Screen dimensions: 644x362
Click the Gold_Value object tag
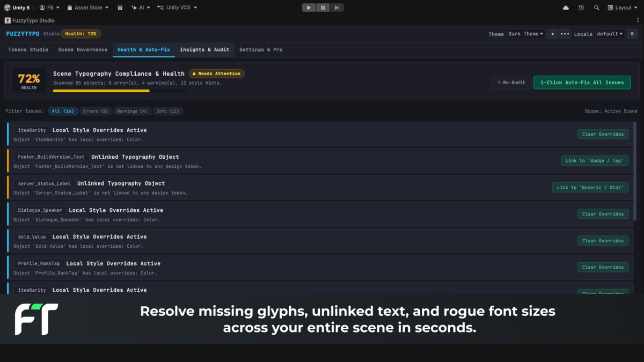click(x=32, y=237)
